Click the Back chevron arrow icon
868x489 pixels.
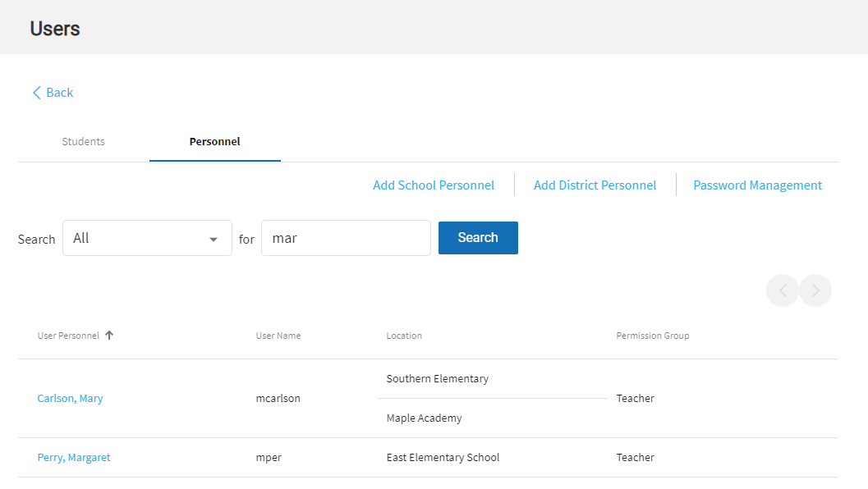click(36, 93)
